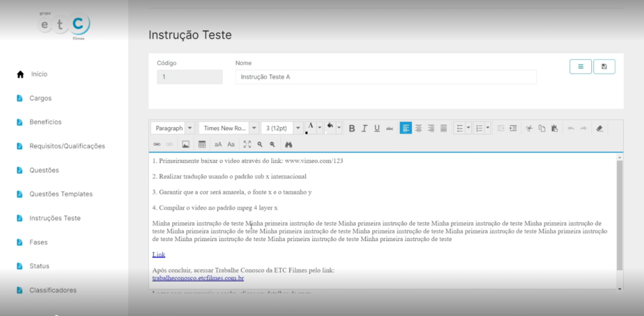Focus the Nome input field

pyautogui.click(x=386, y=77)
